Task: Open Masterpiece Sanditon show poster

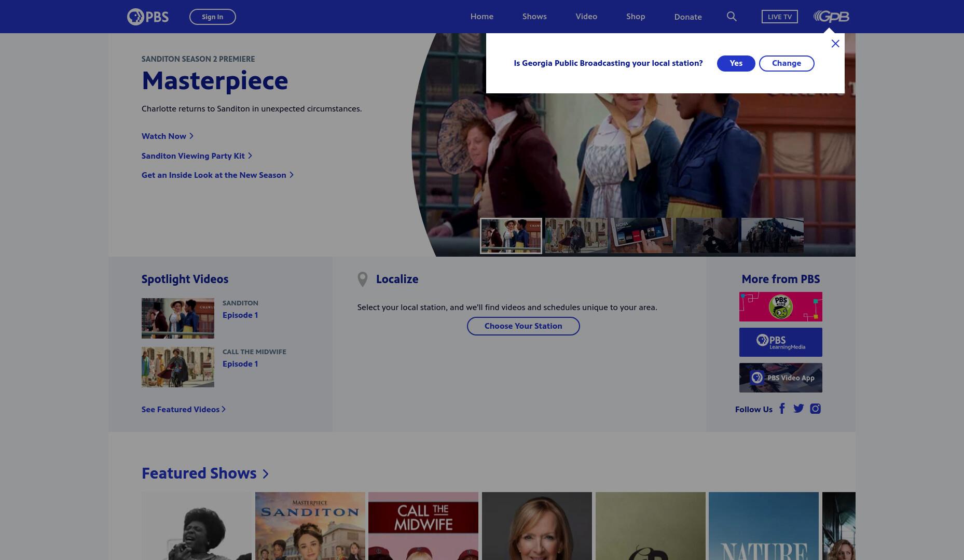Action: click(310, 526)
